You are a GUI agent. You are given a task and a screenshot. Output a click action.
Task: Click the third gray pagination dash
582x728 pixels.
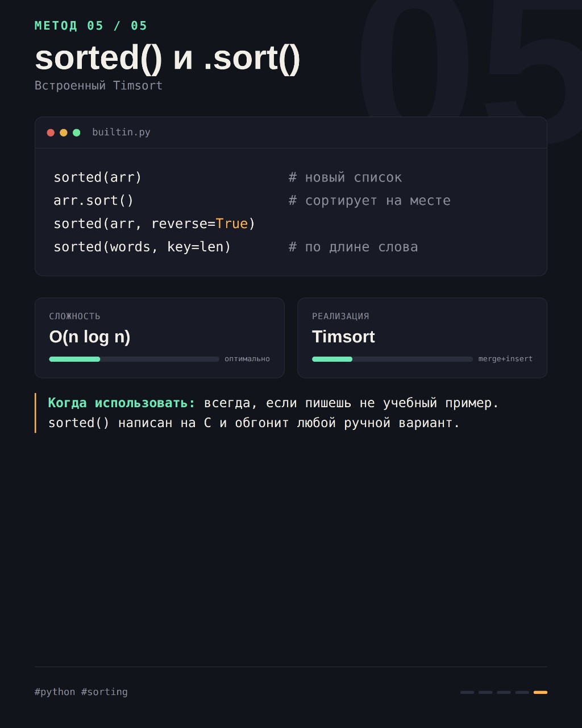pos(504,692)
